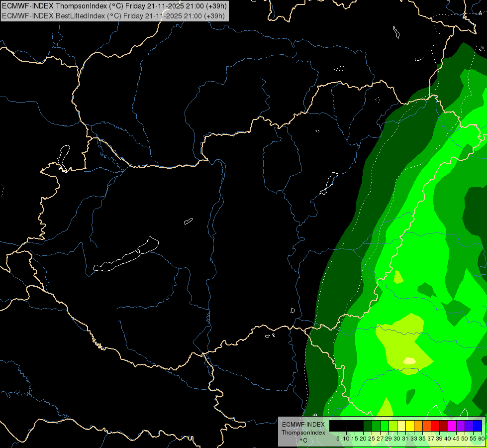Pick the blue 55–60 legend swatch
Screen dimensions: 487x448
[478, 426]
